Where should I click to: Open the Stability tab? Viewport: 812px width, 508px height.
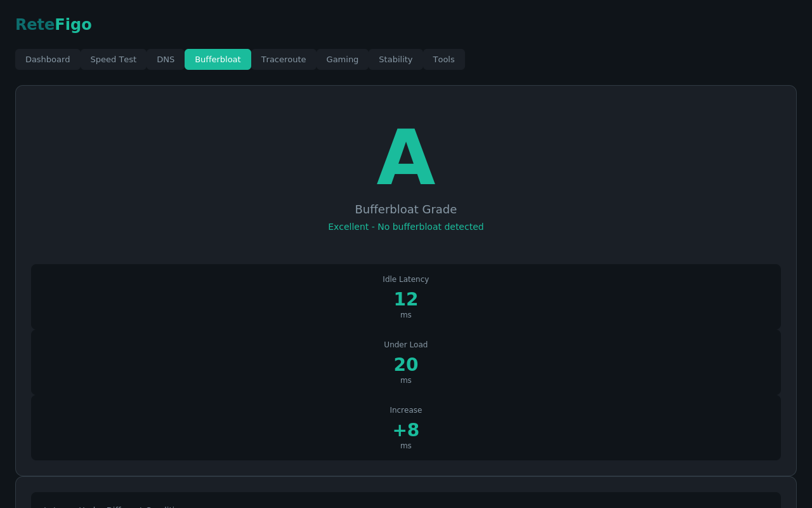(x=395, y=59)
